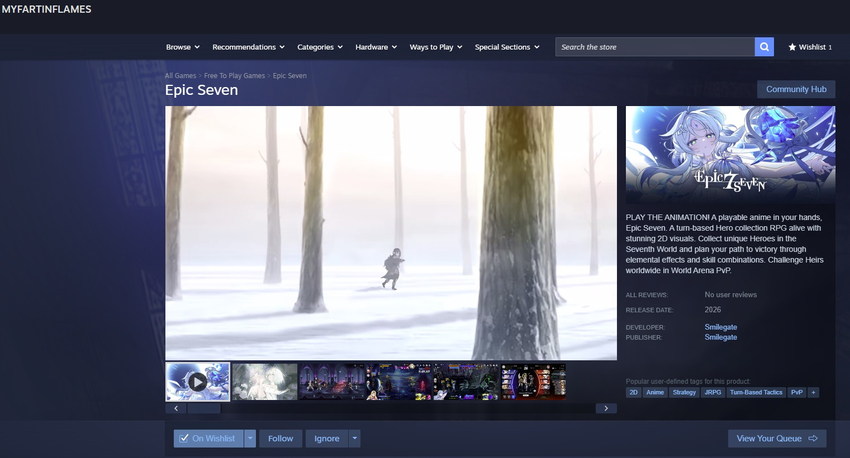
Task: Click the search magnifier icon button
Action: 764,47
